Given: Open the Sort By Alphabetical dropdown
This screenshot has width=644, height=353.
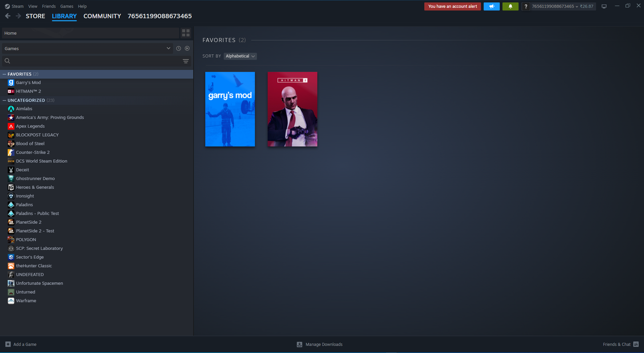Looking at the screenshot, I should [x=240, y=56].
